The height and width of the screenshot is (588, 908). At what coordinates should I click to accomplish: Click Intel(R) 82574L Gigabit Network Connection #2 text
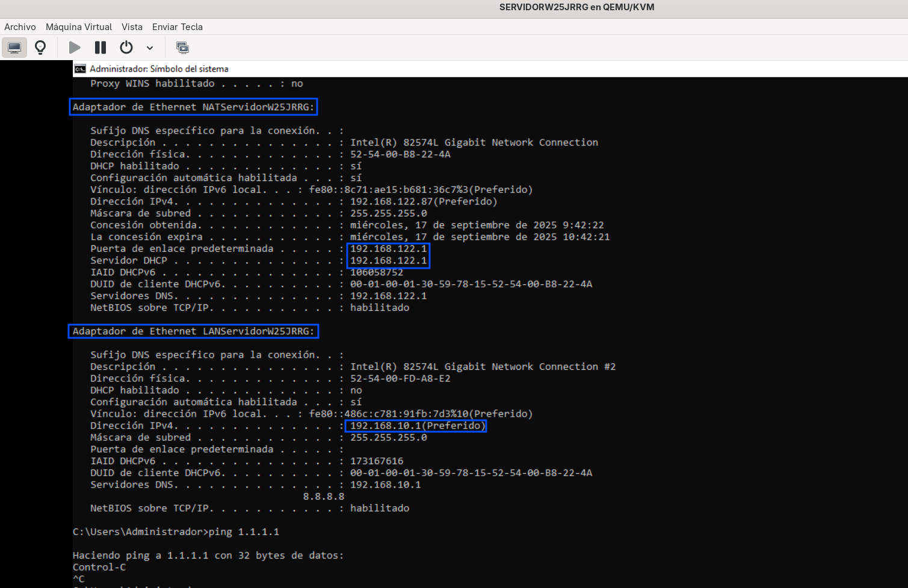(483, 367)
